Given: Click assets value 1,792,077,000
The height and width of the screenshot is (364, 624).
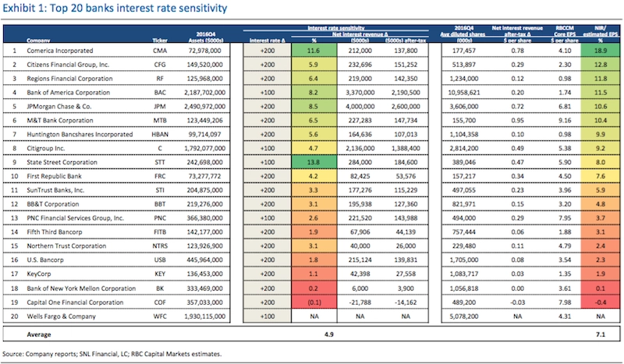Looking at the screenshot, I should click(205, 148).
